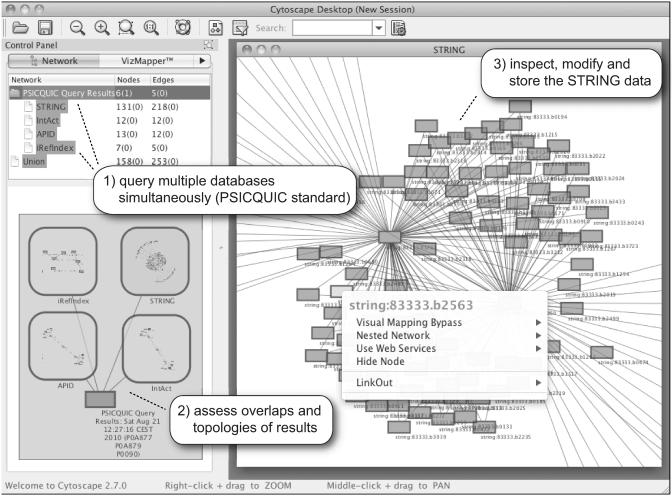The image size is (672, 496).
Task: Select the APID row in network list
Action: click(110, 134)
